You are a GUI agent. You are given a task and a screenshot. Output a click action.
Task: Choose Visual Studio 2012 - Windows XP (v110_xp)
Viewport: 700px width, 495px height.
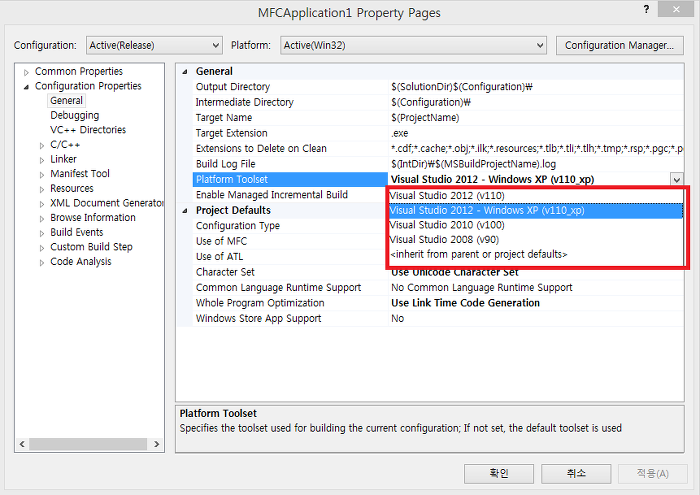coord(536,210)
